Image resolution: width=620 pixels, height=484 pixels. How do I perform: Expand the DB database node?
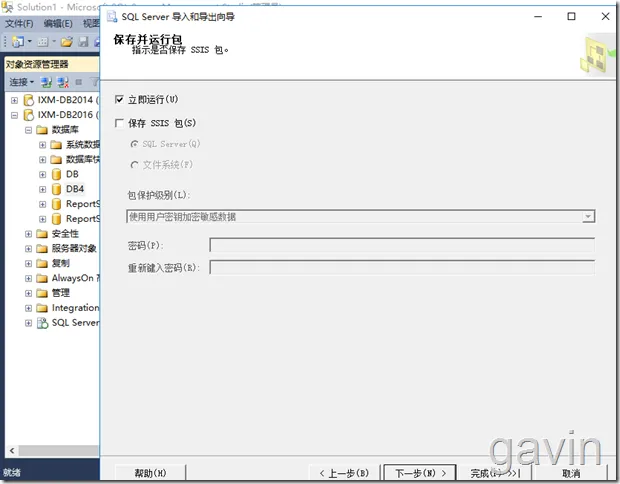43,174
